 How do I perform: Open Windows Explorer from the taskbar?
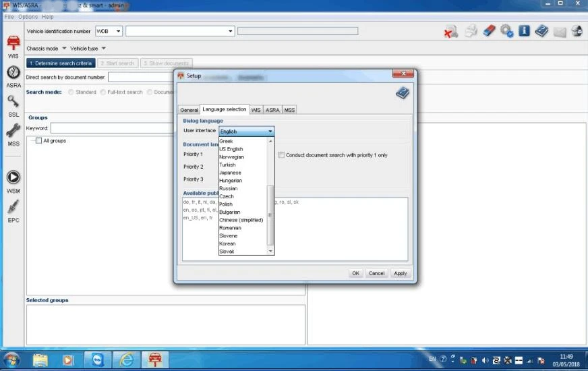click(x=40, y=360)
